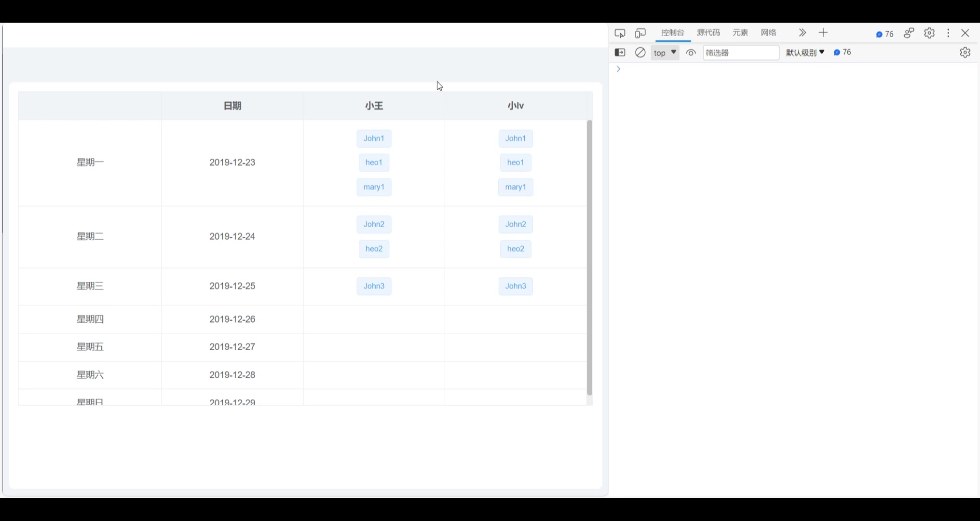
Task: Open DevTools customize three-dot menu
Action: pyautogui.click(x=948, y=33)
